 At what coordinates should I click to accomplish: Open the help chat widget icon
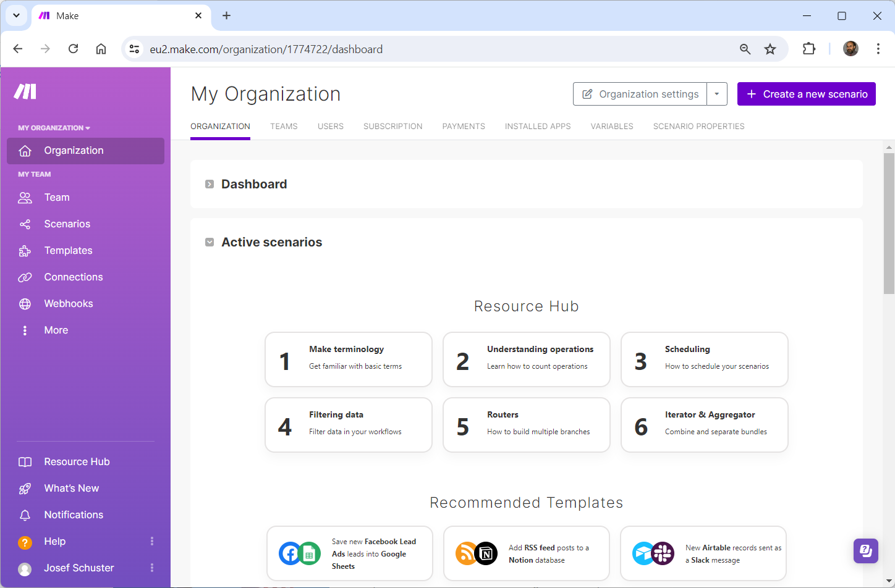[x=865, y=550]
